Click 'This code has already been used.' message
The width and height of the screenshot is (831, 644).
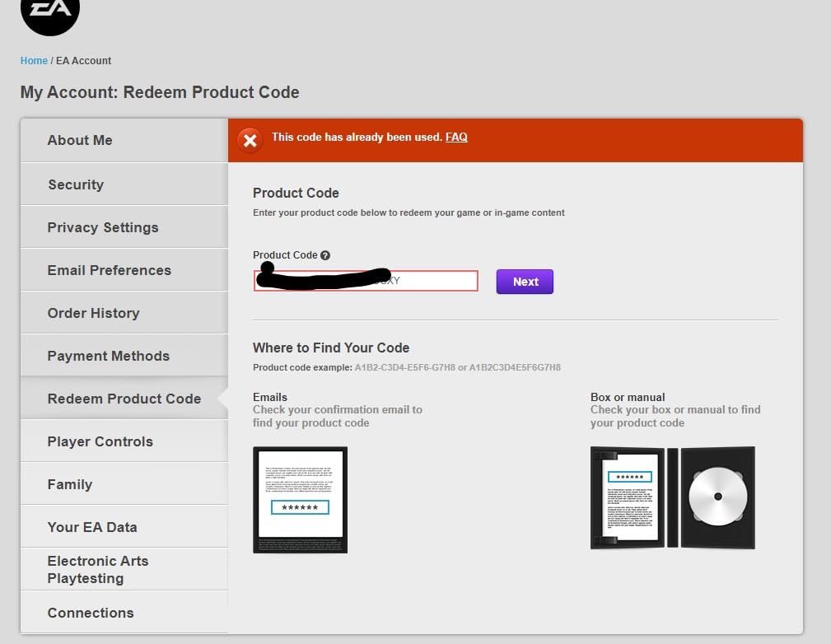point(357,138)
